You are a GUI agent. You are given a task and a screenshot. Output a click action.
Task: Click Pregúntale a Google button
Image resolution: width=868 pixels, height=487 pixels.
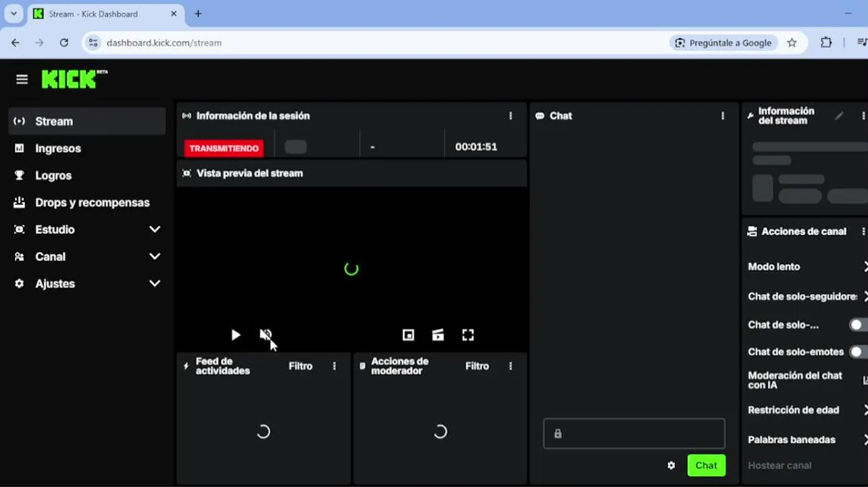coord(723,43)
